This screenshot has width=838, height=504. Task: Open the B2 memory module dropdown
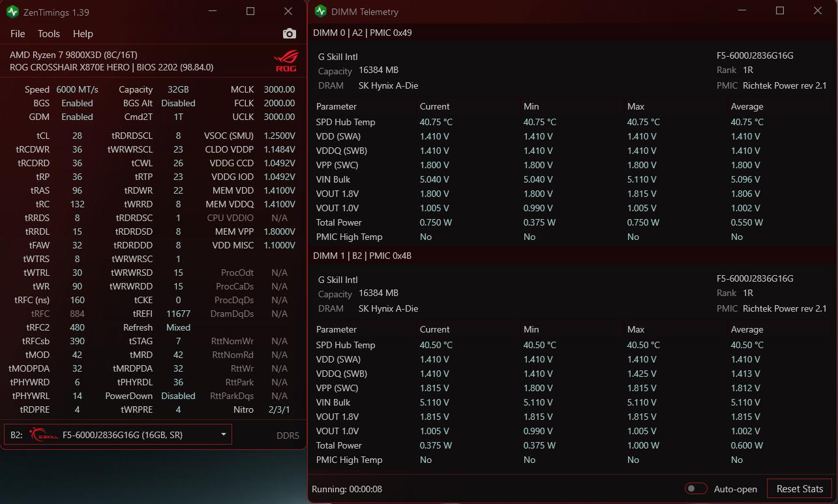click(x=118, y=435)
